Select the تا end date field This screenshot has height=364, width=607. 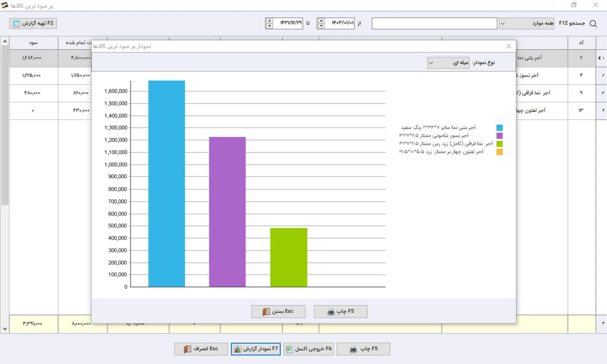point(288,23)
